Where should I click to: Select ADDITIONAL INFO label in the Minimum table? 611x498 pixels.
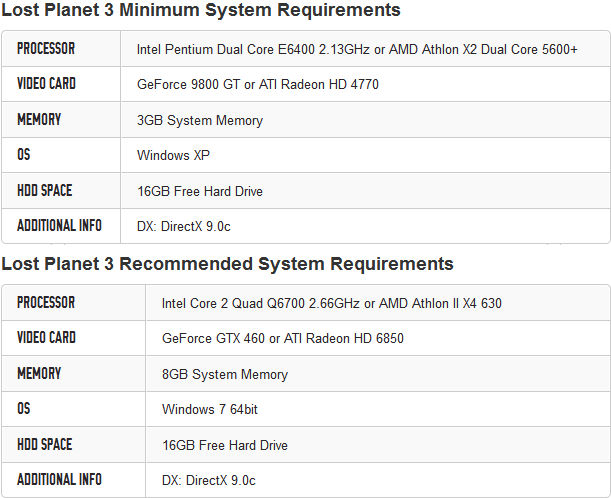tap(59, 226)
